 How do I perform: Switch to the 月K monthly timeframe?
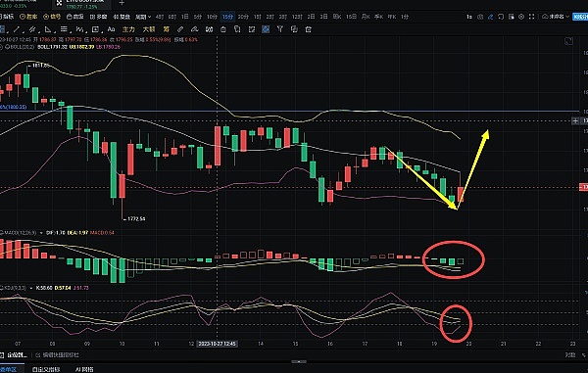coord(366,17)
